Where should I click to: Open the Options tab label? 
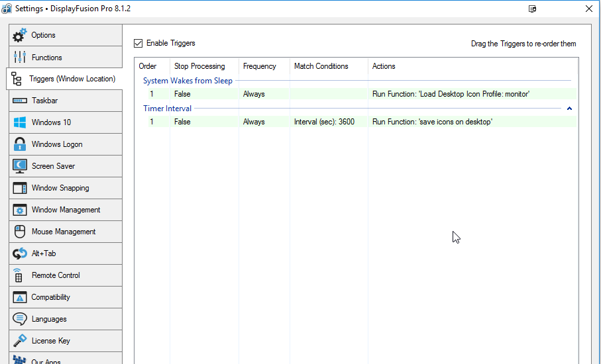[x=43, y=35]
